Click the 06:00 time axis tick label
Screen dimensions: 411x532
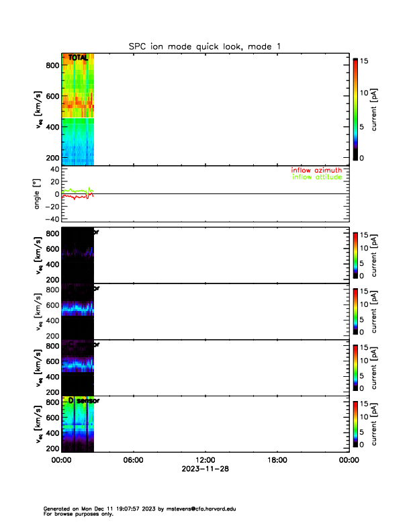(133, 460)
